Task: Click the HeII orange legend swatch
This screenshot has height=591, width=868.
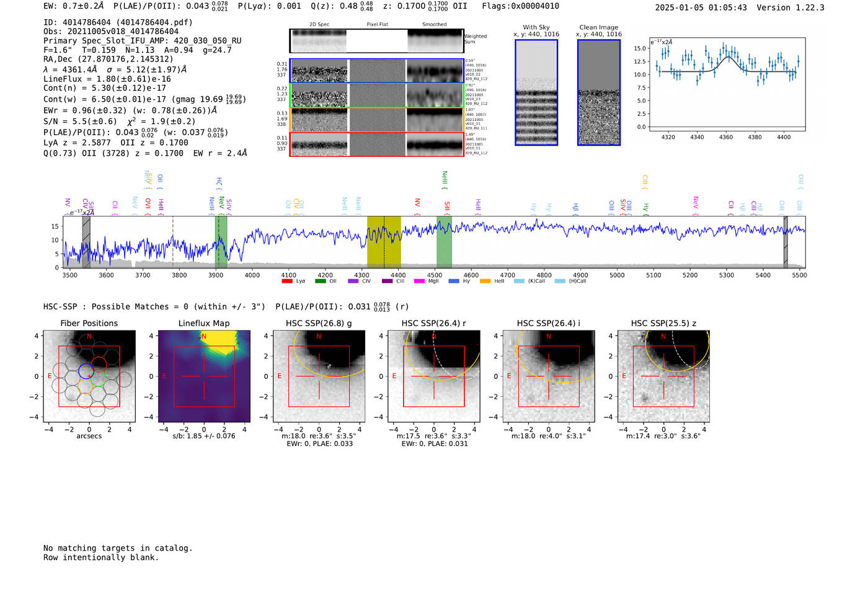Action: pyautogui.click(x=485, y=281)
